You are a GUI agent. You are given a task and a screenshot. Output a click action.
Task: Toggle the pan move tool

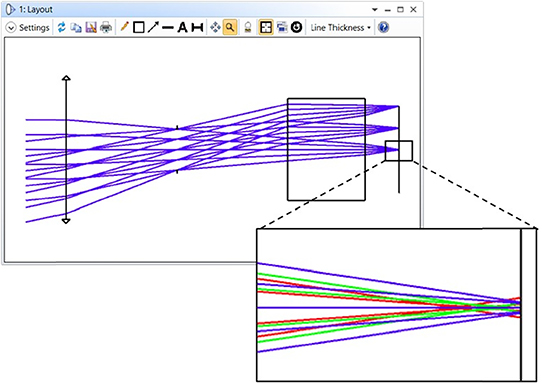(215, 27)
